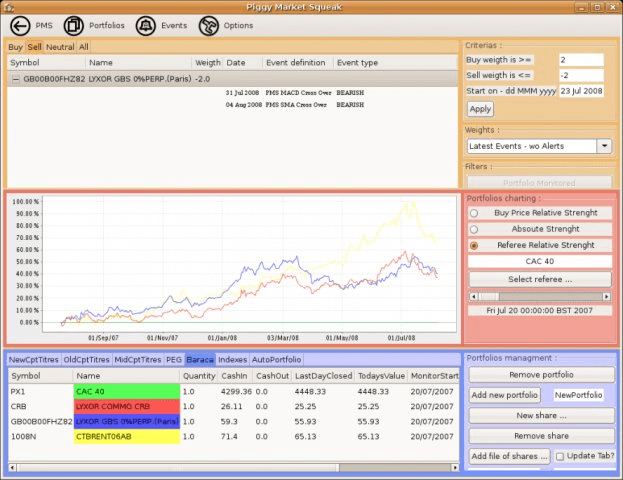Click the Event type column header

coord(396,63)
